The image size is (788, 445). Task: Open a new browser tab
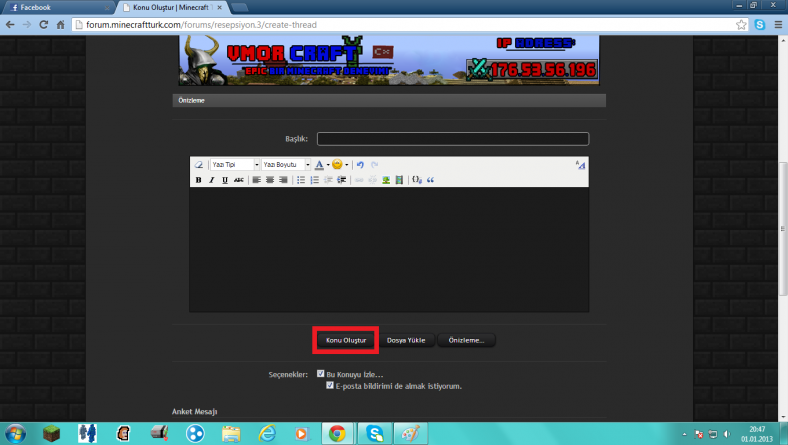(239, 8)
